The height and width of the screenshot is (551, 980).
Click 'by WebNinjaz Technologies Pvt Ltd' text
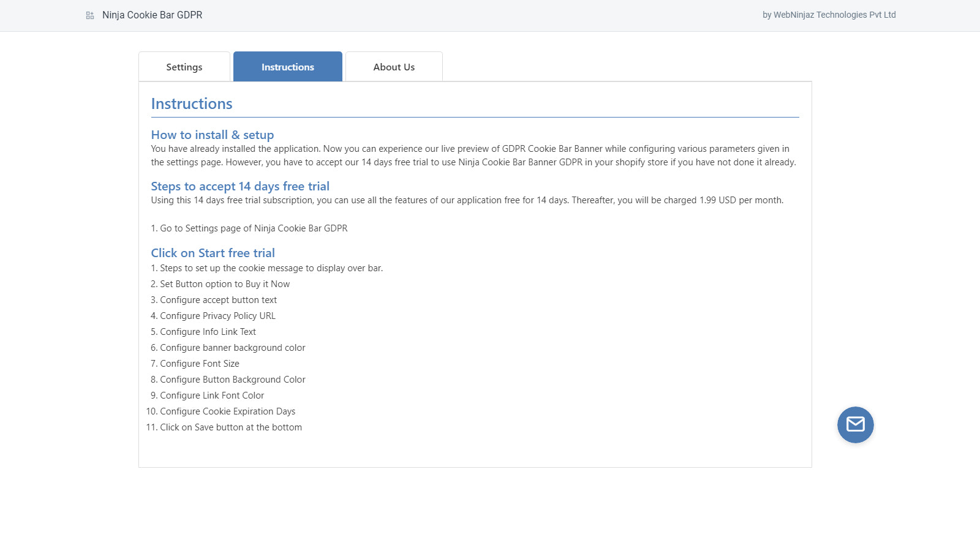click(829, 15)
